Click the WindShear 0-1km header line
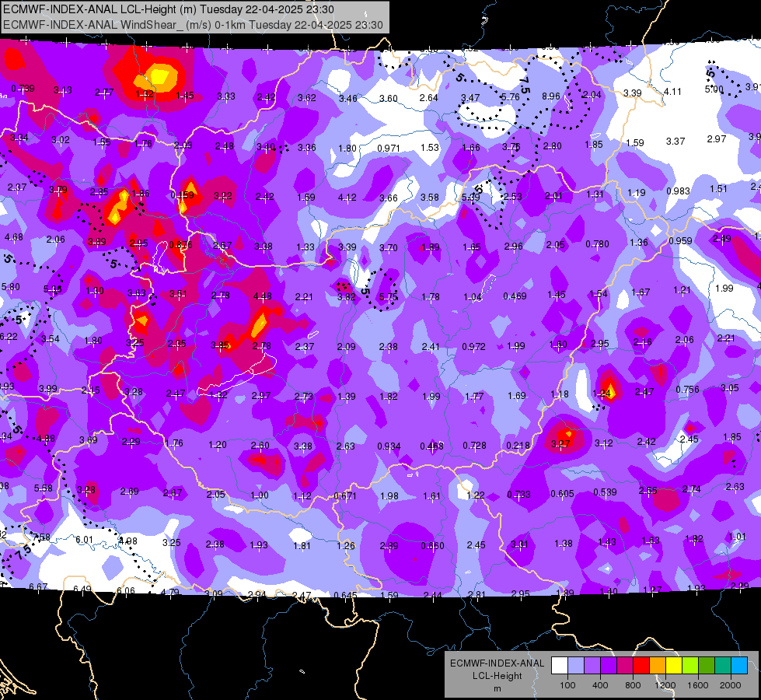The image size is (761, 700). [193, 25]
